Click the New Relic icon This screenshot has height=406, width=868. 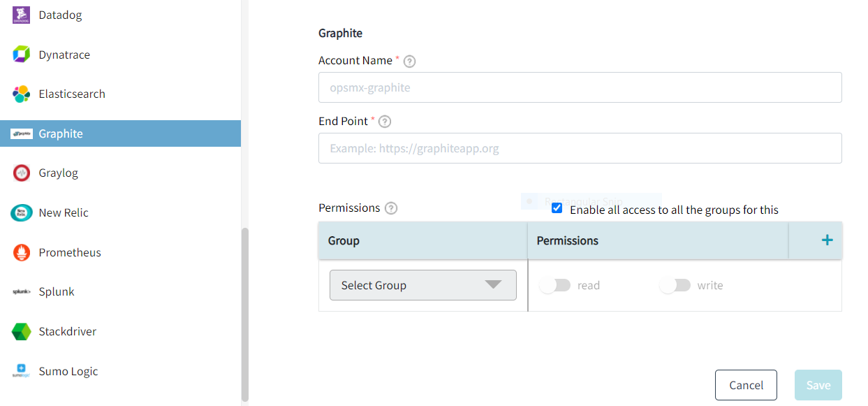(21, 212)
